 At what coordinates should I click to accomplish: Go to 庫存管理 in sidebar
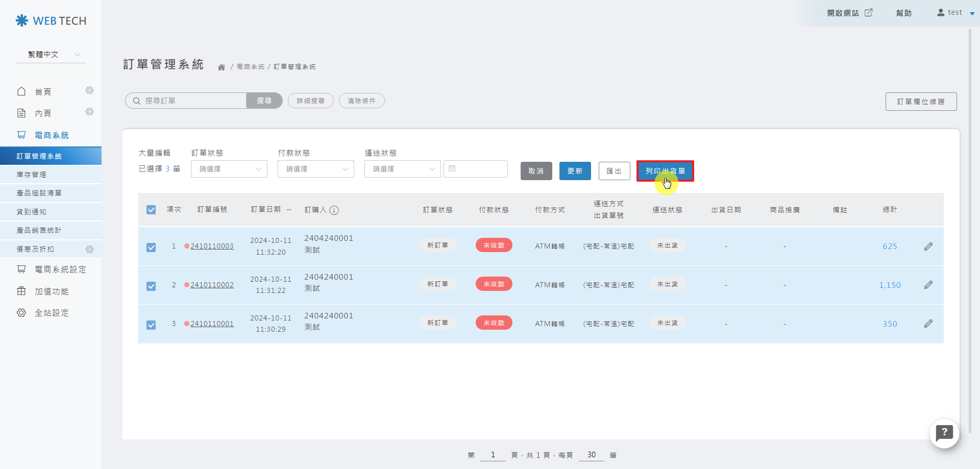coord(32,175)
